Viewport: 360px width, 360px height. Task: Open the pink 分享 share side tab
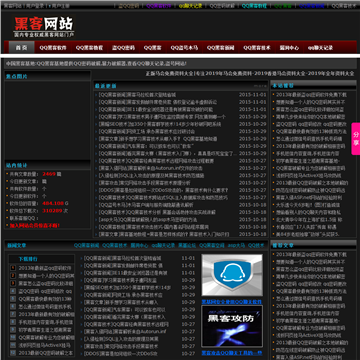pyautogui.click(x=356, y=139)
